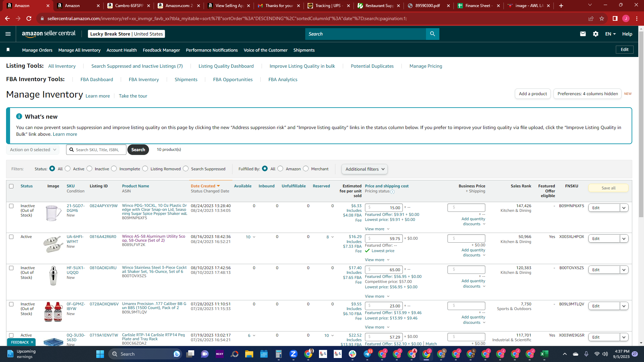Expand the Additional filters dropdown
Viewport: 644px width, 362px height.
click(365, 169)
